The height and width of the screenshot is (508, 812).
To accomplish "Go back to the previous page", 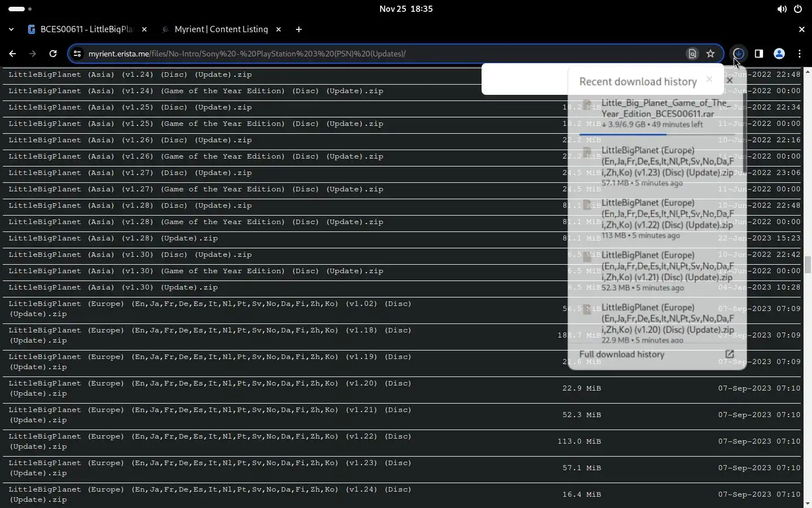I will (12, 54).
